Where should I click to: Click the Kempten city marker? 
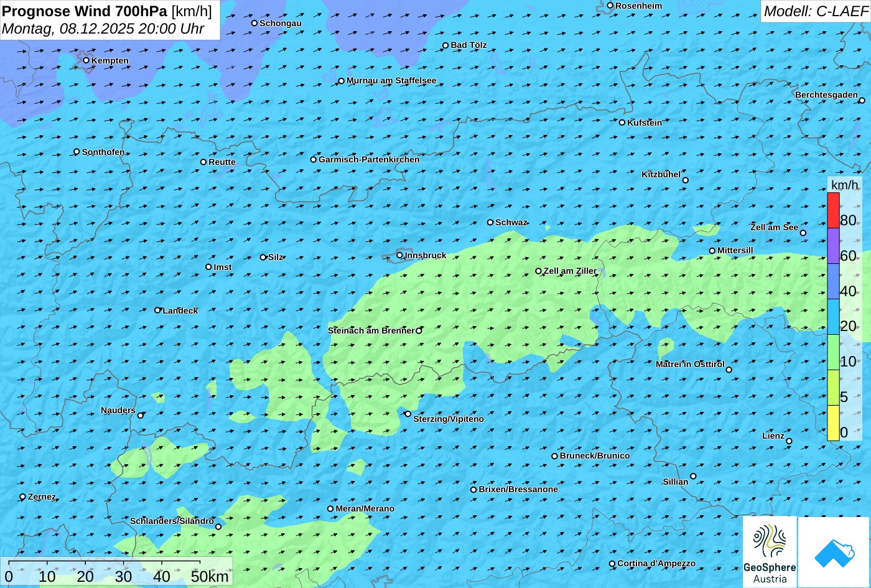[x=86, y=60]
